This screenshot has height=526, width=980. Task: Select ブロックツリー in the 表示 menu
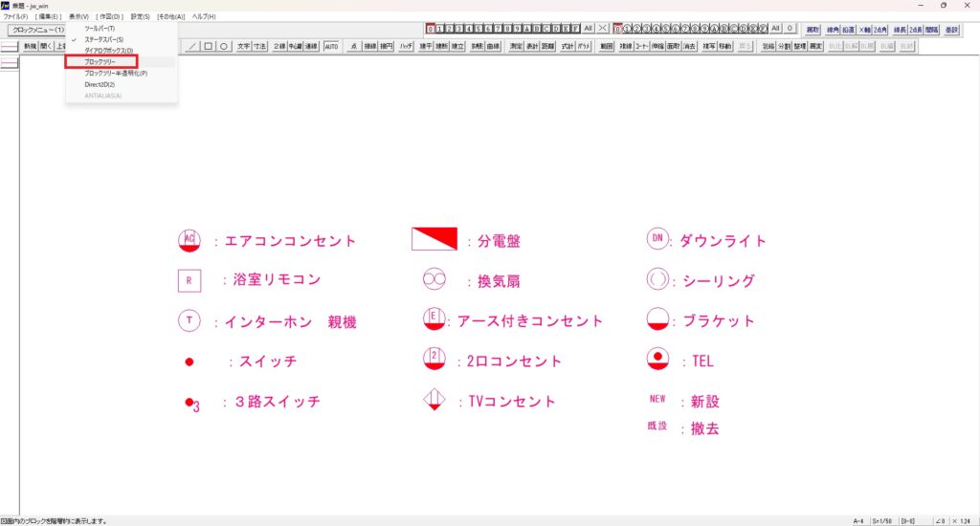coord(100,61)
